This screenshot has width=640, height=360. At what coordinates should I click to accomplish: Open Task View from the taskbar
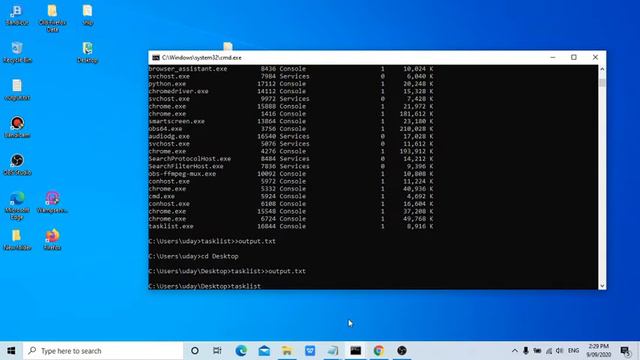point(217,351)
